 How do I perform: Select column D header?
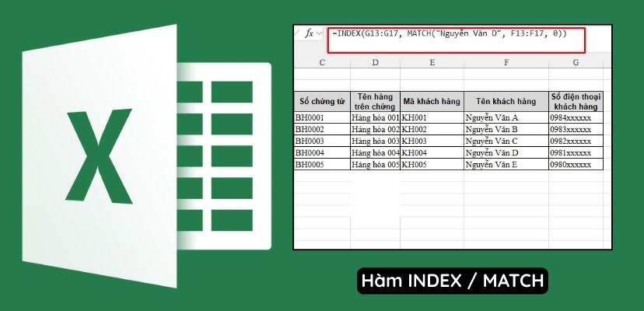point(376,62)
